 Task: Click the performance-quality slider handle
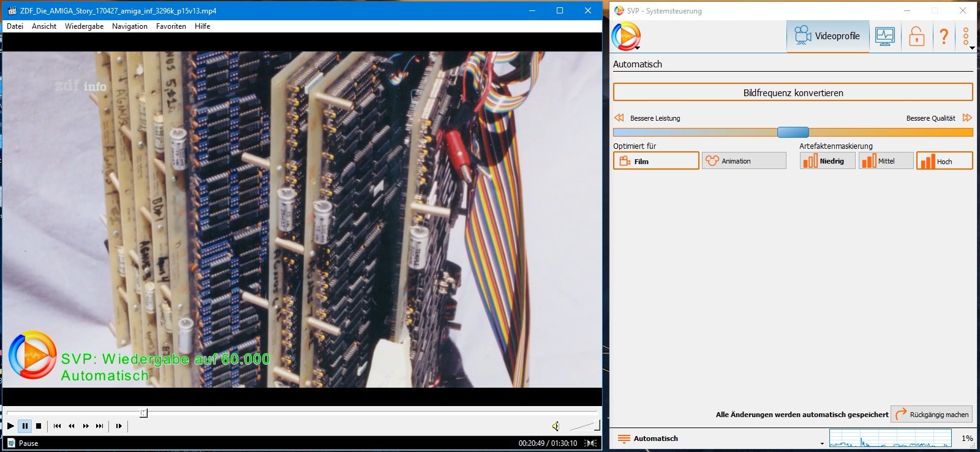coord(793,132)
